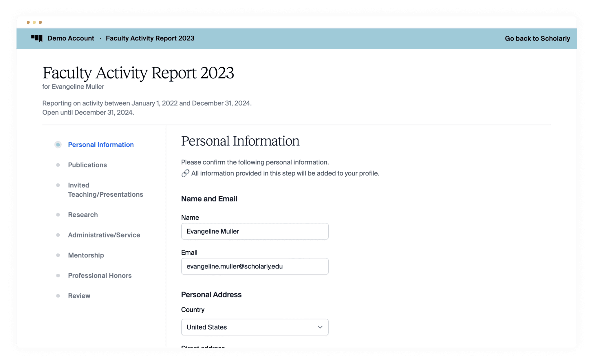Click the Research step bullet dot
This screenshot has height=364, width=593.
point(58,215)
